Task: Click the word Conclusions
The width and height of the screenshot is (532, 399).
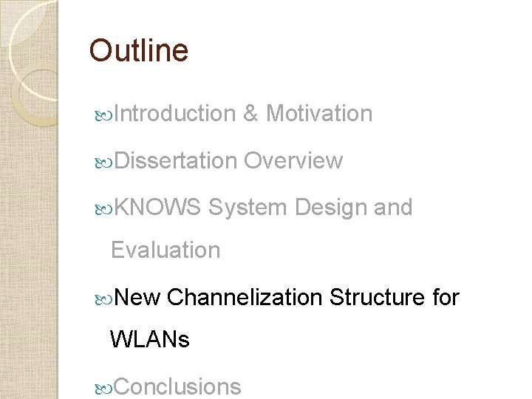Action: pyautogui.click(x=178, y=386)
